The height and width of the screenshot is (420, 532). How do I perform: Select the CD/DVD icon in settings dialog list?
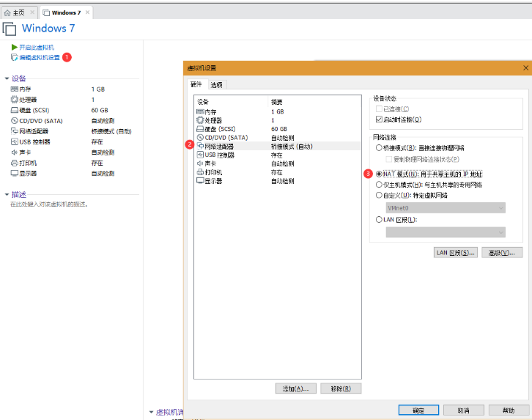click(200, 138)
